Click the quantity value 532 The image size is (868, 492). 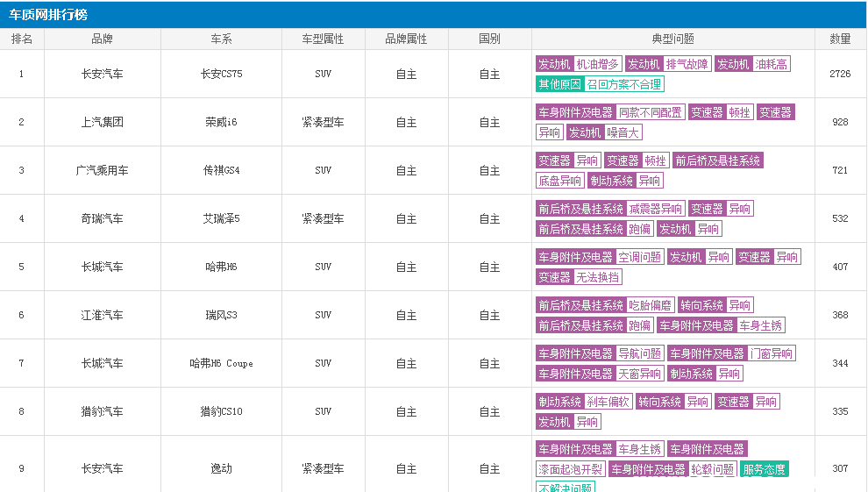point(840,218)
